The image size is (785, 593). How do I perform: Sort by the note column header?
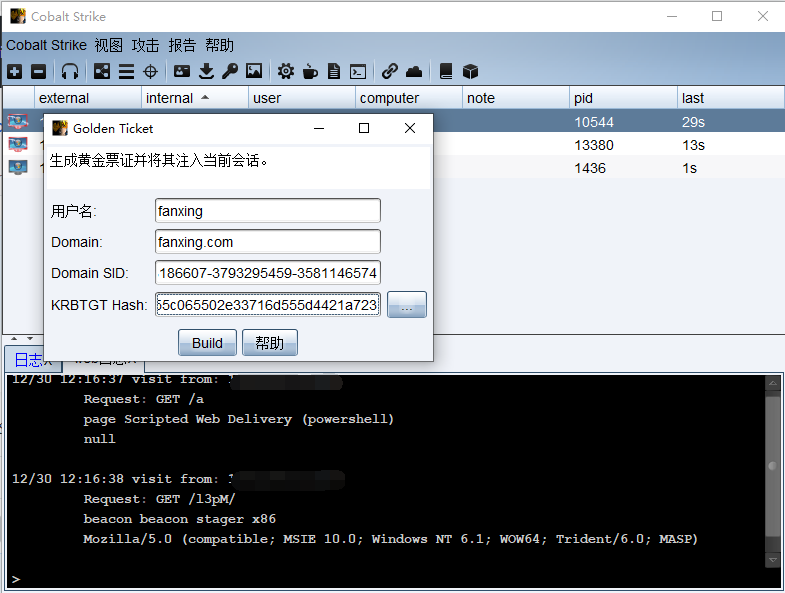(x=516, y=98)
